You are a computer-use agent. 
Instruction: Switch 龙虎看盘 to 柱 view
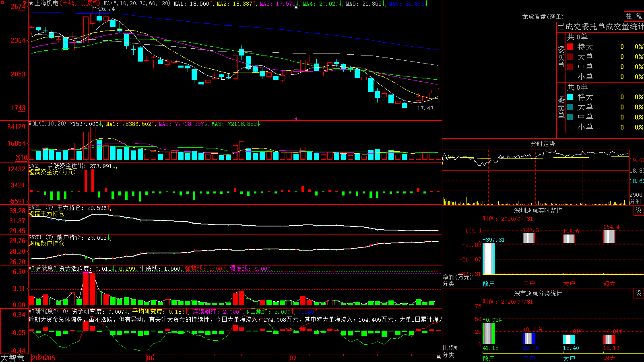[x=629, y=16]
